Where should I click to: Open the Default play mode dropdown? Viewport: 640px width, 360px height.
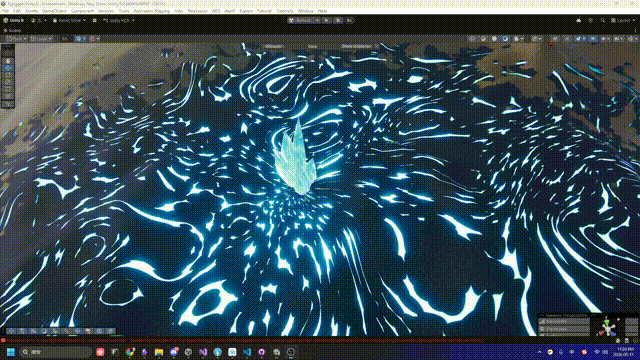pyautogui.click(x=304, y=20)
